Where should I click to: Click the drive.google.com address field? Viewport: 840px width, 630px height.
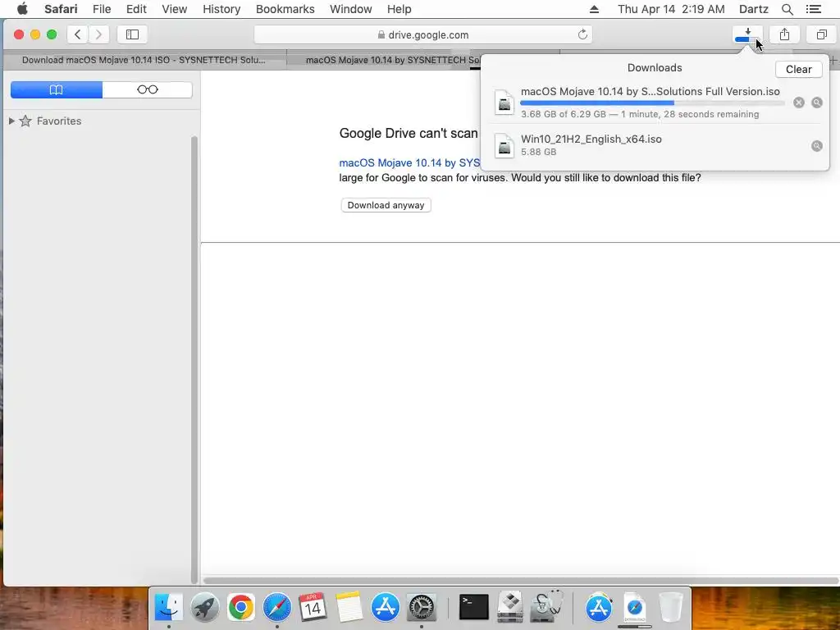click(422, 34)
